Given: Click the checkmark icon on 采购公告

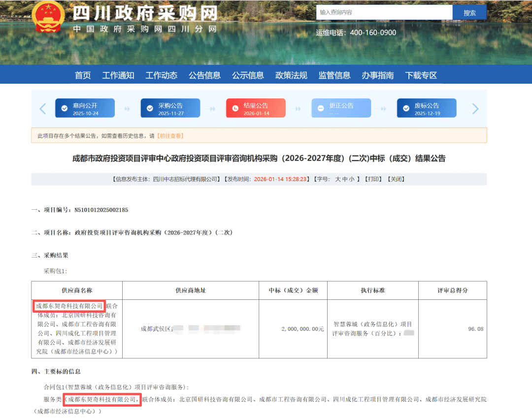Looking at the screenshot, I should coord(150,109).
